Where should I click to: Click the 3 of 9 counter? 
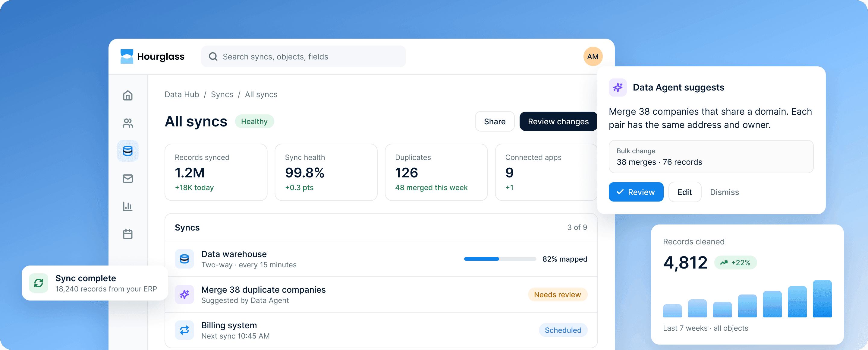point(577,227)
